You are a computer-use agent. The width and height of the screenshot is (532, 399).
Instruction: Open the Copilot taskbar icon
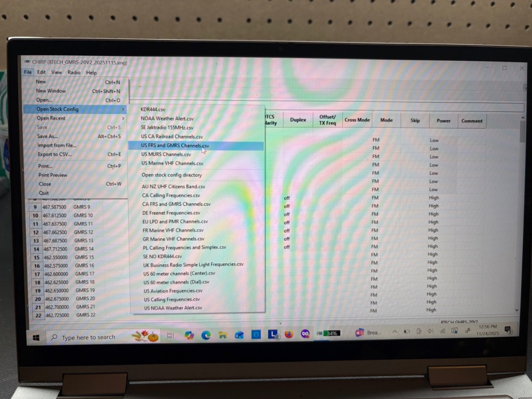pyautogui.click(x=189, y=336)
